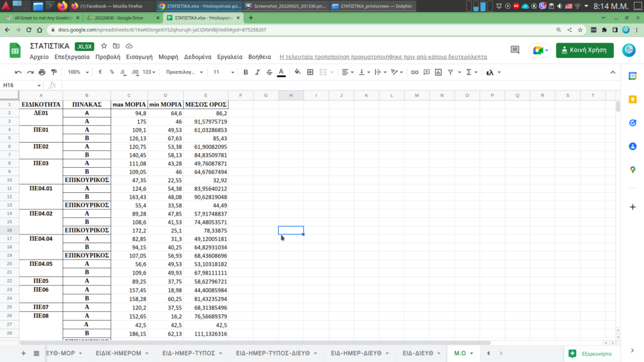The width and height of the screenshot is (644, 362).
Task: Open the fill color picker
Action: [x=297, y=72]
